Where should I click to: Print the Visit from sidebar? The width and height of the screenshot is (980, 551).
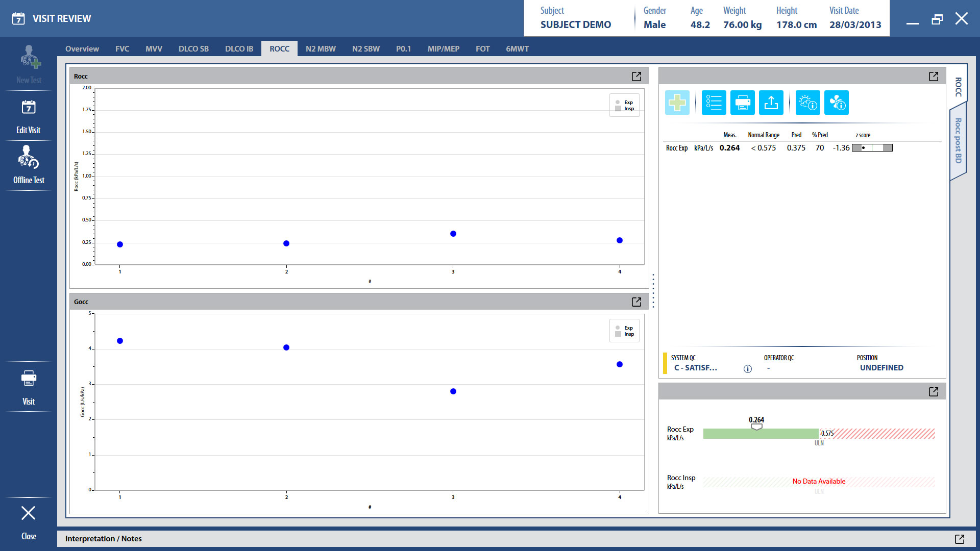29,387
